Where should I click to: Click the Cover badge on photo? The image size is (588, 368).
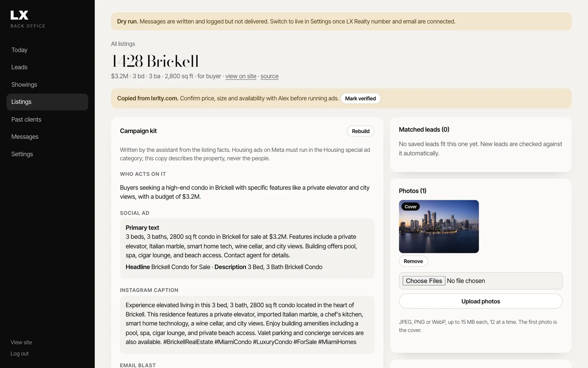410,207
